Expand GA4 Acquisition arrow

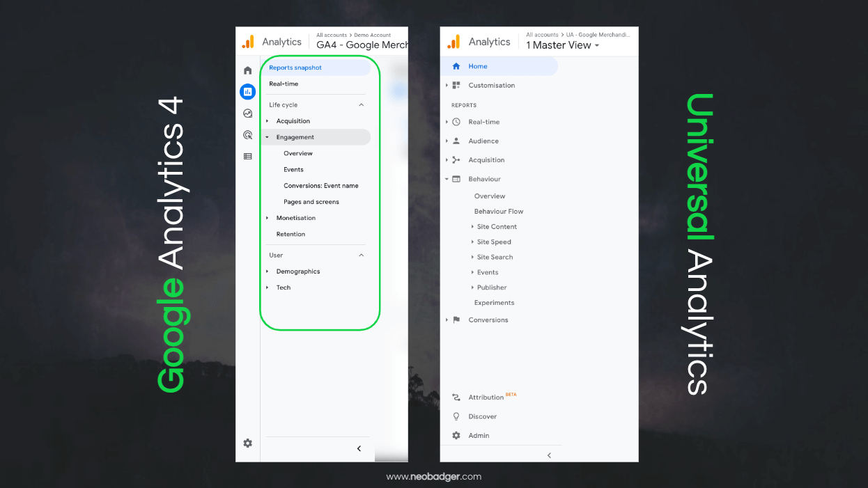pos(267,121)
